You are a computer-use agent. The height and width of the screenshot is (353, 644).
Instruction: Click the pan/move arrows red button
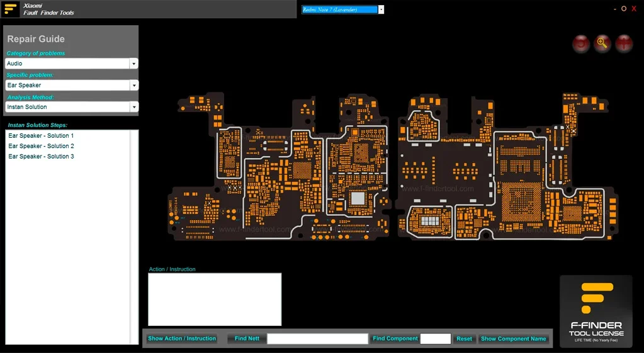[x=624, y=43]
